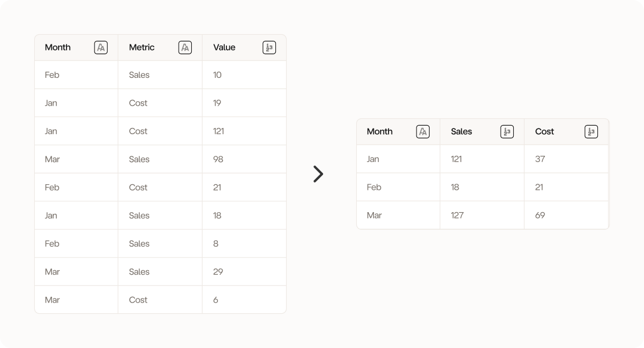Click the Cost cell showing 69
The image size is (644, 348).
(x=540, y=216)
